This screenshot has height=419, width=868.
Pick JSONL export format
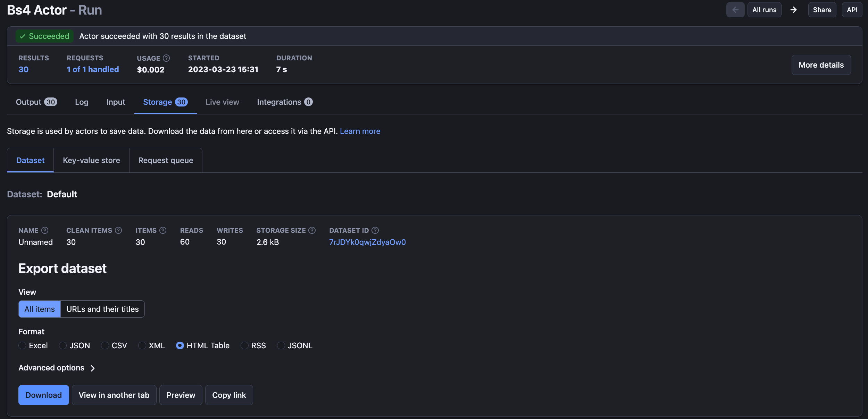pos(281,345)
